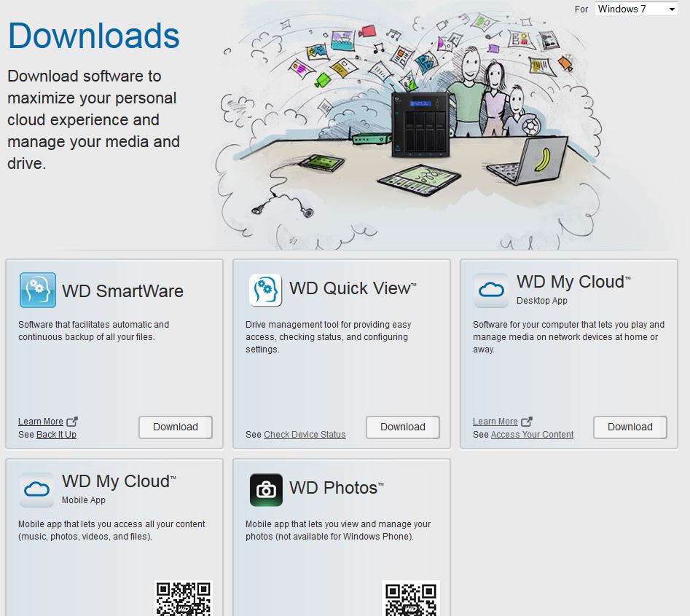Click the WD My Cloud Mobile App QR code

coord(184,598)
